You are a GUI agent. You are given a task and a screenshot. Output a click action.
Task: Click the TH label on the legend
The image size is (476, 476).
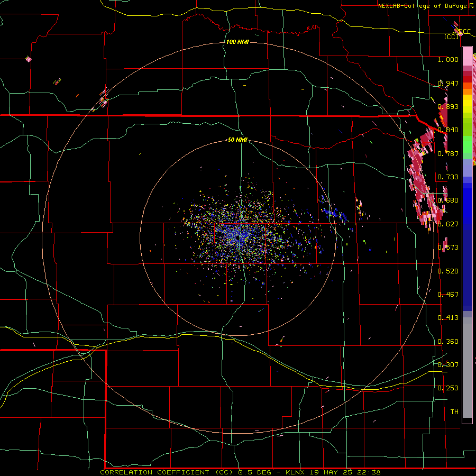click(454, 412)
